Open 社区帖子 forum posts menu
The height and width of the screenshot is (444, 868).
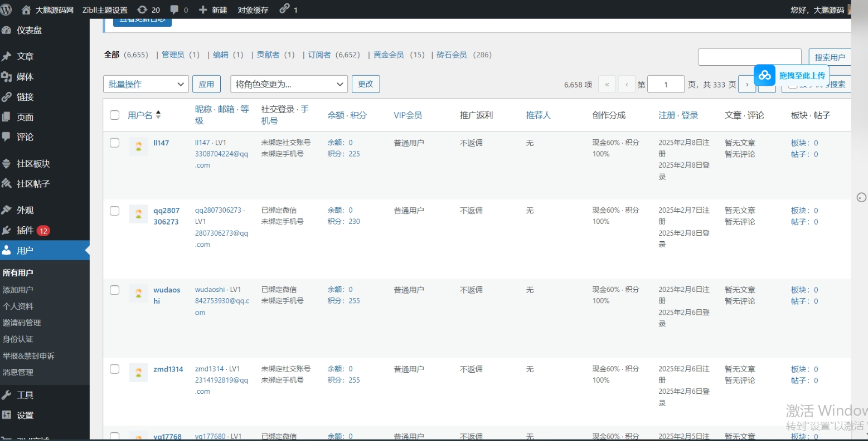(45, 184)
